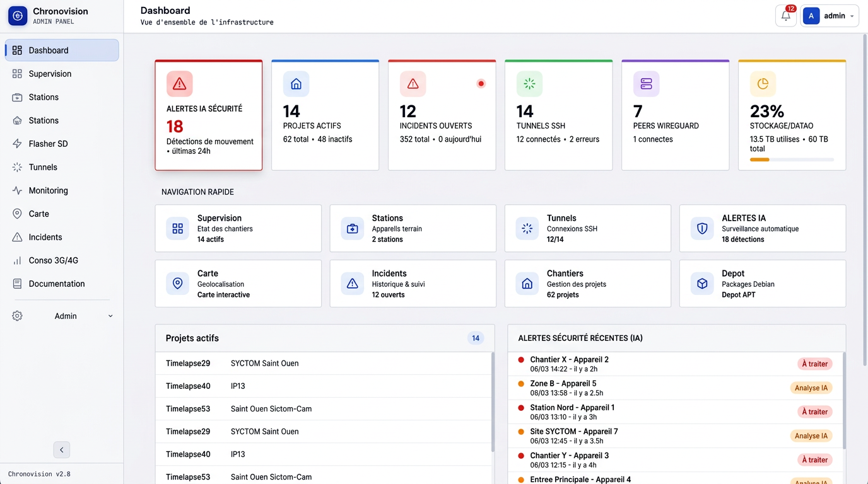Image resolution: width=868 pixels, height=484 pixels.
Task: Click the Stockage/Datao usage progress bar
Action: tap(792, 160)
